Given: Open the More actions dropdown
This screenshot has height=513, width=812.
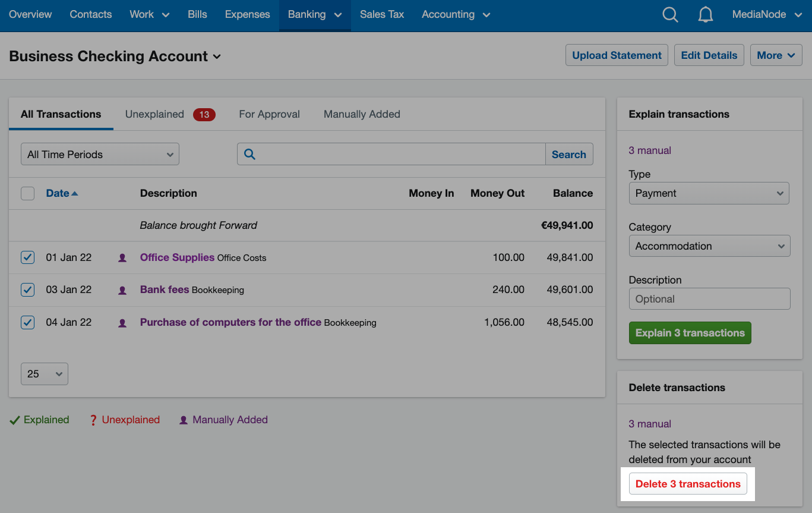Looking at the screenshot, I should [x=776, y=55].
